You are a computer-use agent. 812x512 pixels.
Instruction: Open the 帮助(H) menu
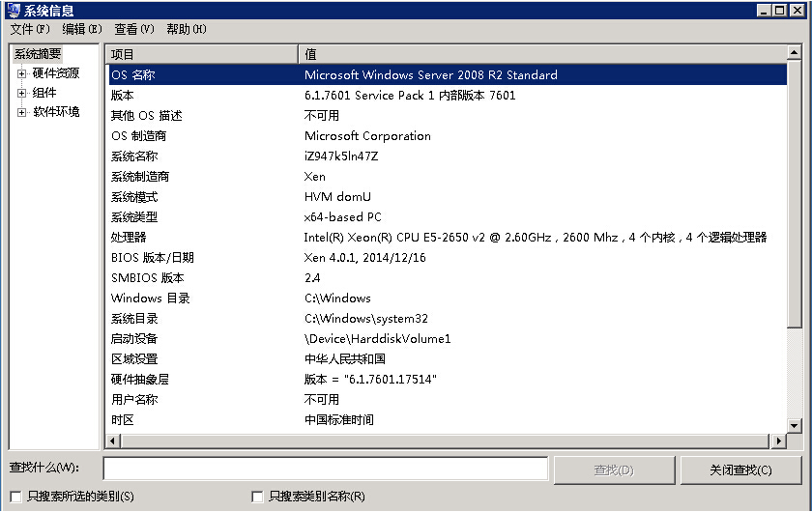187,29
